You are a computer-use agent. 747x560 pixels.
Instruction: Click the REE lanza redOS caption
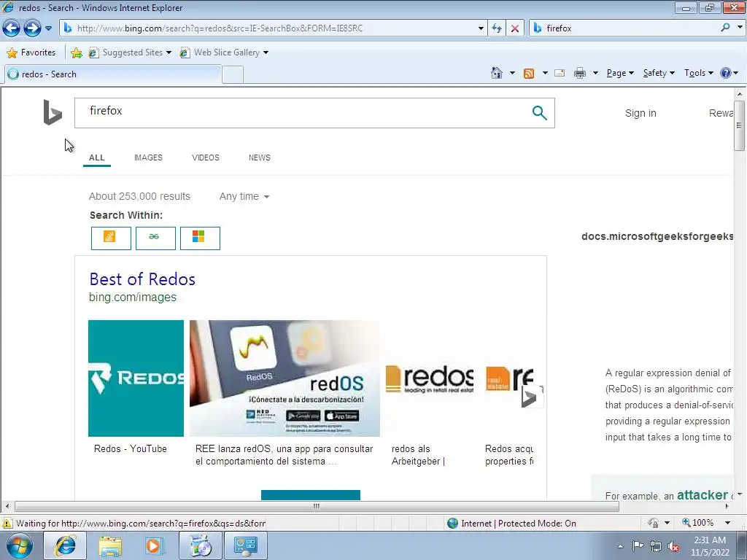click(284, 455)
